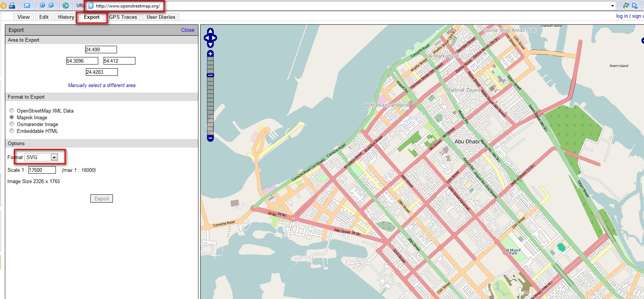Image resolution: width=644 pixels, height=299 pixels.
Task: Click the Al Musrif Park map label
Action: pos(513,252)
